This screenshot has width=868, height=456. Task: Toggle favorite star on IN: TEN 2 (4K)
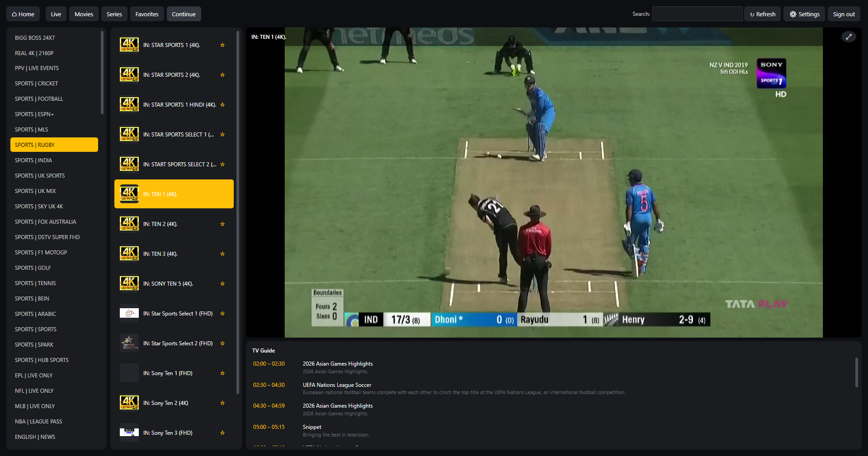(x=222, y=224)
